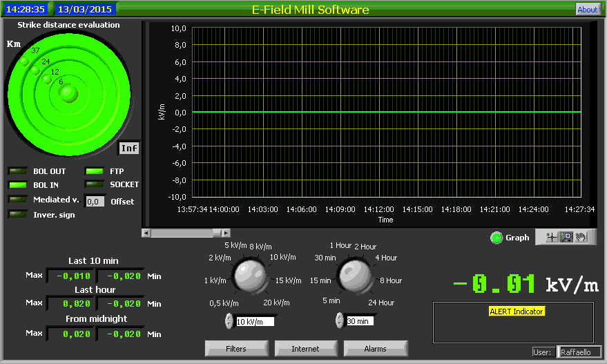Click the 13:57:34 x-axis start time
Viewport: 607px width, 364px height.
(193, 209)
